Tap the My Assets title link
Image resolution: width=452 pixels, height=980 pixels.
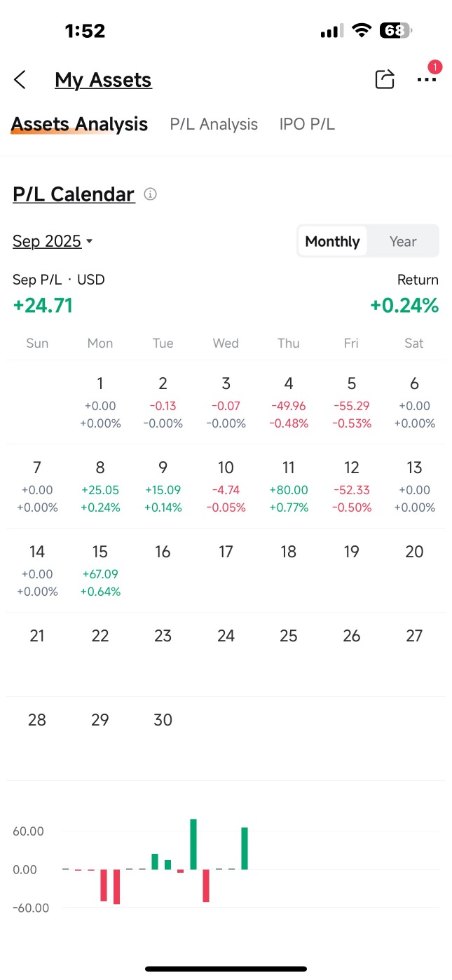tap(103, 80)
